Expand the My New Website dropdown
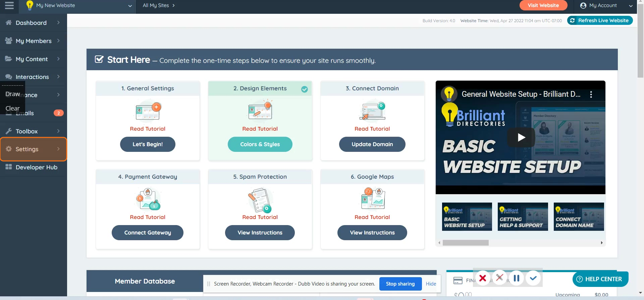 click(130, 6)
